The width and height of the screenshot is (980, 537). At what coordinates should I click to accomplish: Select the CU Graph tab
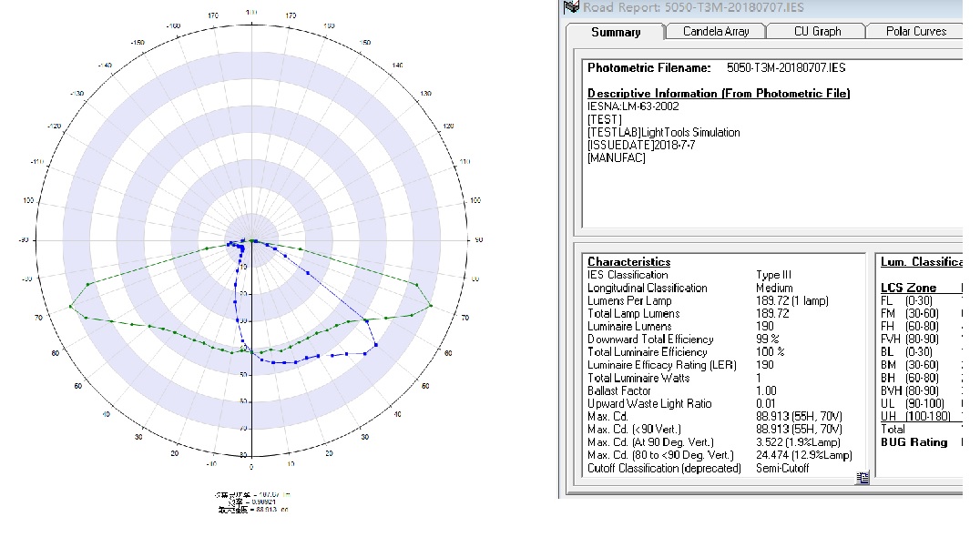815,32
